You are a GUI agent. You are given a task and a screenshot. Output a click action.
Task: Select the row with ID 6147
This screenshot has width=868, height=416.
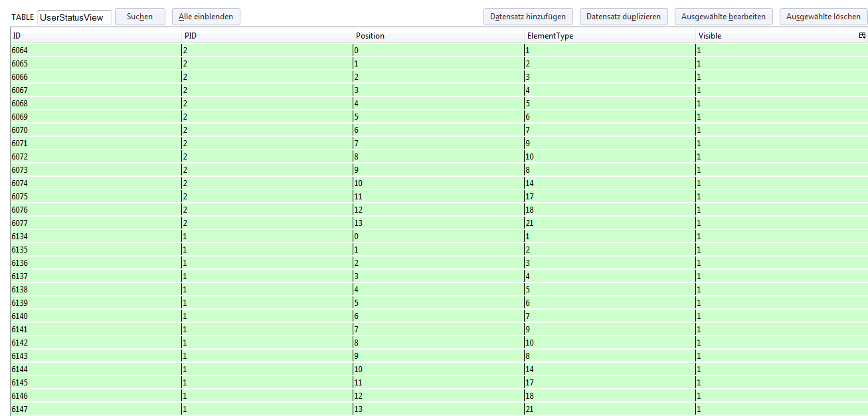coord(439,409)
